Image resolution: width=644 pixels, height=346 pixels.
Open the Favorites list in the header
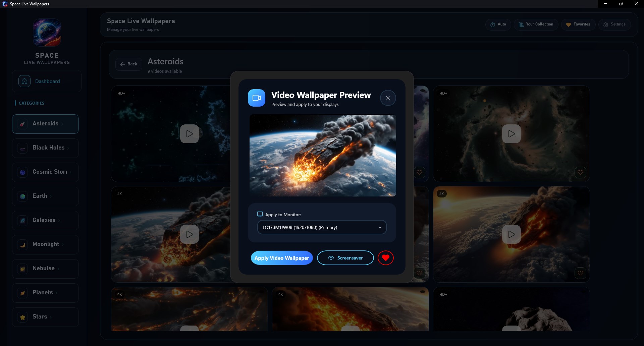coord(578,24)
